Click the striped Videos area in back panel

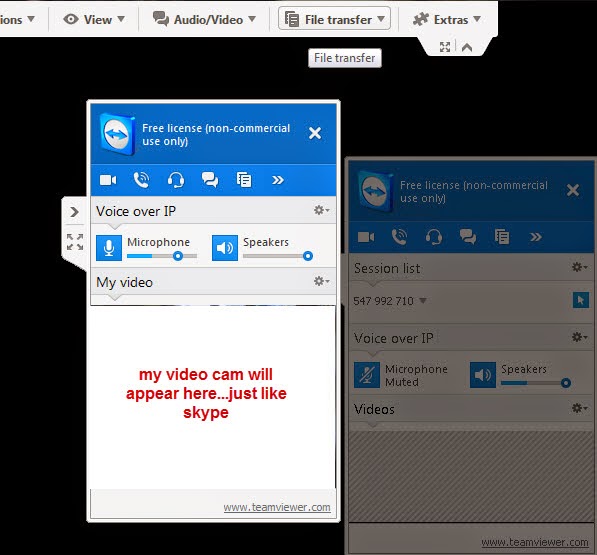click(471, 477)
